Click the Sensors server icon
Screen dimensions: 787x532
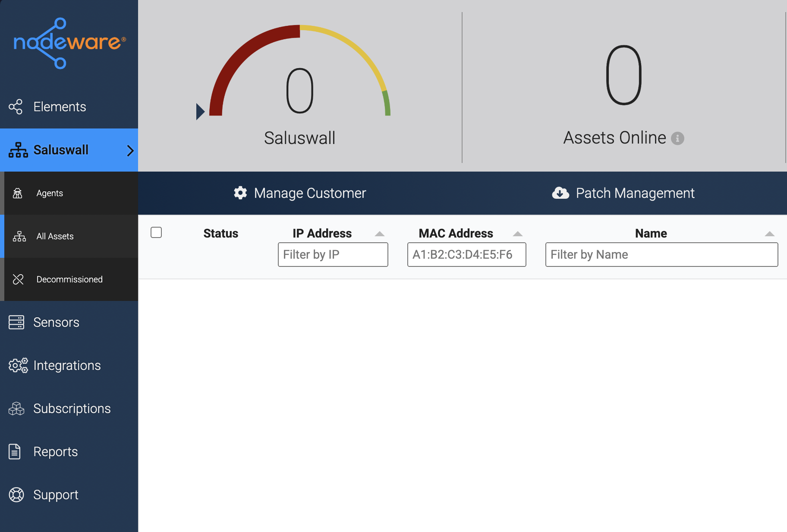(x=16, y=322)
